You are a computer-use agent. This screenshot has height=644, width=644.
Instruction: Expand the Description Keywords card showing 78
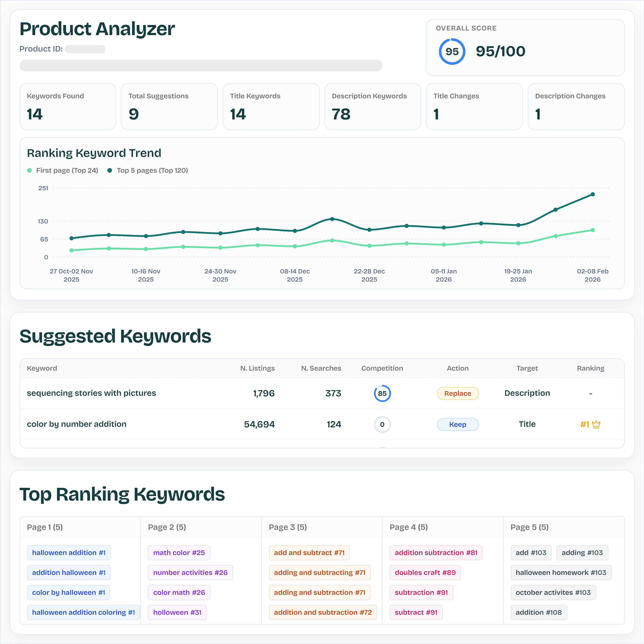pos(373,107)
